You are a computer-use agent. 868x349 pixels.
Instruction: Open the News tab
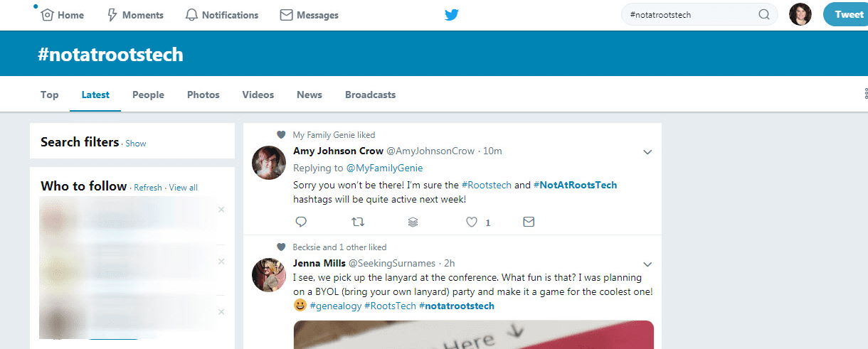pyautogui.click(x=309, y=95)
